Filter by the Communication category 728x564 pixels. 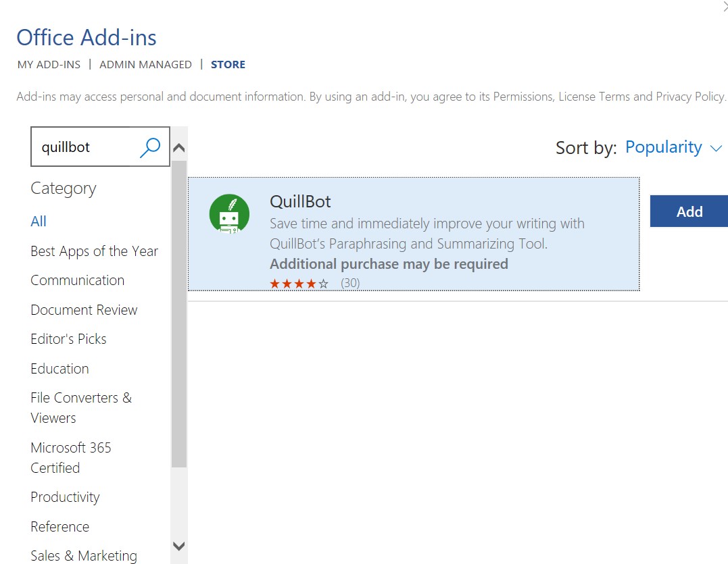(78, 280)
